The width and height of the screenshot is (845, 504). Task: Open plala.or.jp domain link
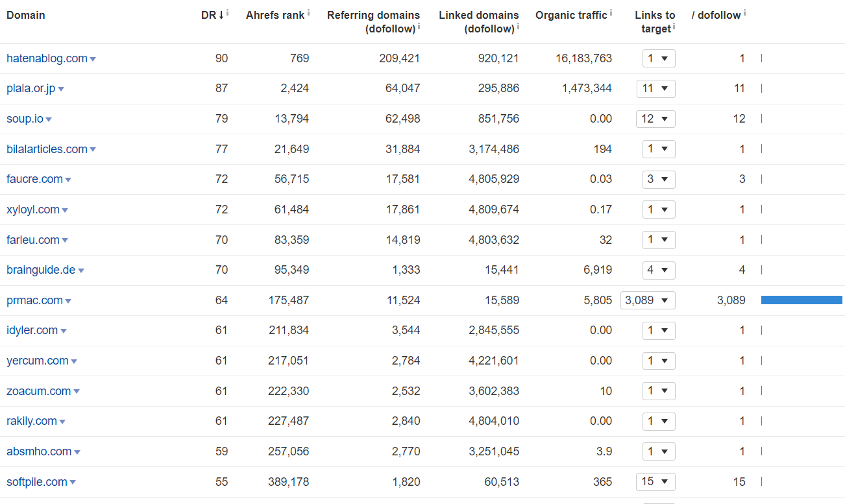(x=31, y=88)
